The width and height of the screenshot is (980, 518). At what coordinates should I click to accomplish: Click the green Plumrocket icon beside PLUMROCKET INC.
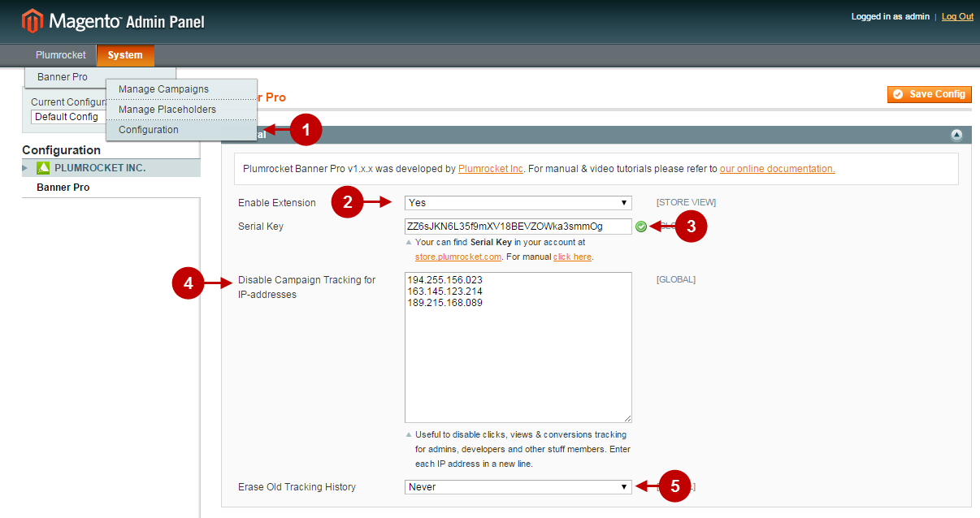[42, 168]
